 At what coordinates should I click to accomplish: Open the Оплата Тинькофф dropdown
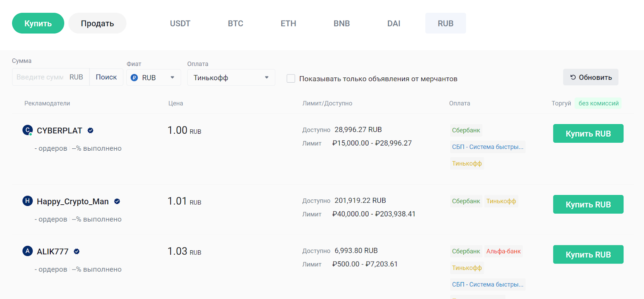(231, 78)
